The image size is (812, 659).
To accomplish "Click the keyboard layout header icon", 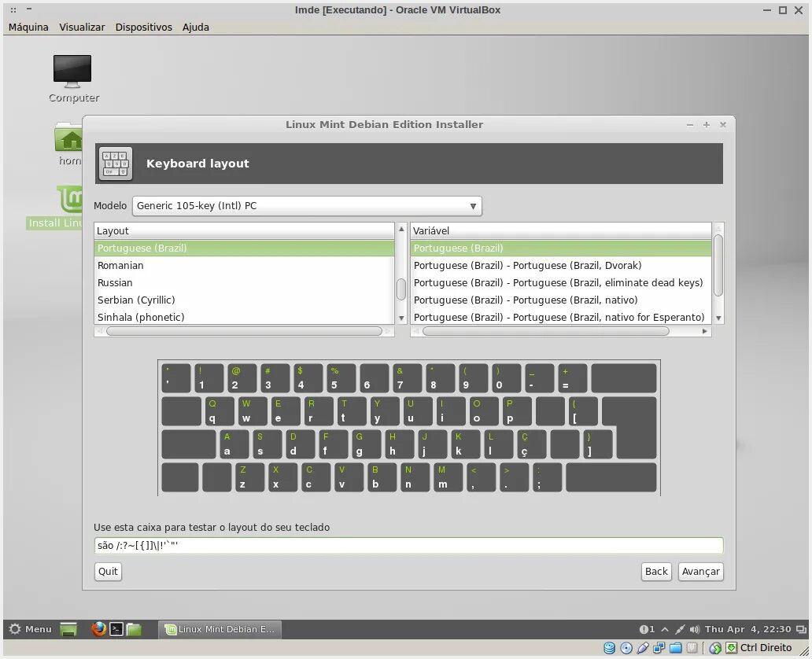I will (116, 164).
